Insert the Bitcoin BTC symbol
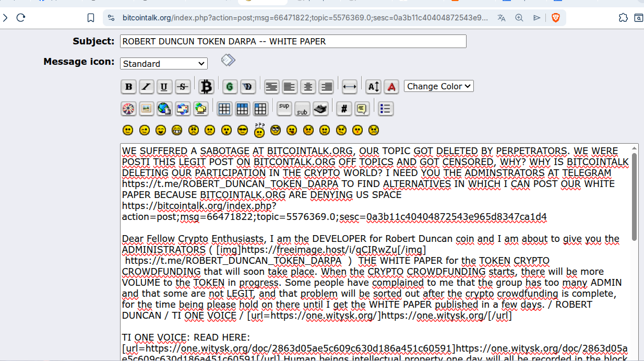The height and width of the screenshot is (361, 644). tap(207, 86)
